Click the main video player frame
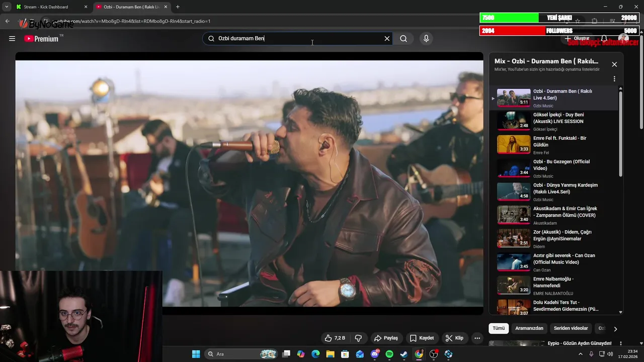 point(249,183)
